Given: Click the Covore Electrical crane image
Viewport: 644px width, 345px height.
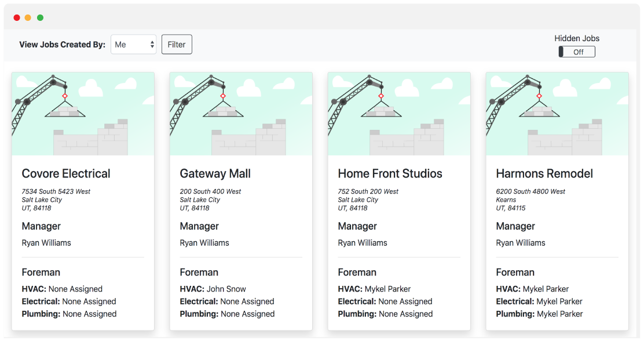Looking at the screenshot, I should point(83,114).
